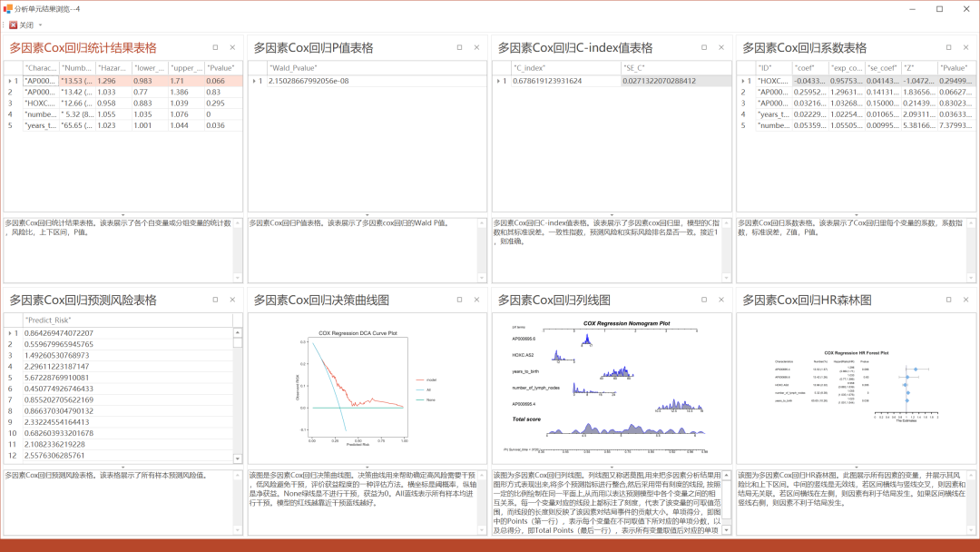
Task: Maximize the 多因素Cox回归统计结果表格 panel
Action: tap(215, 47)
